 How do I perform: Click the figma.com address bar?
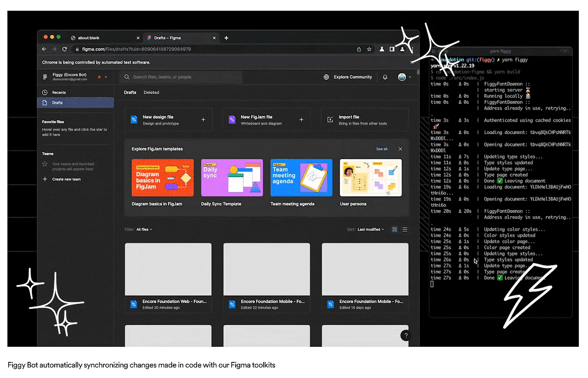click(x=214, y=49)
